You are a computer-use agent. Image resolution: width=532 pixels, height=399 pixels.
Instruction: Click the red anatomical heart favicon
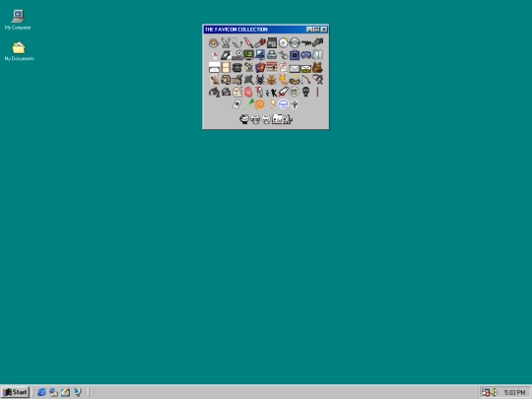(x=248, y=92)
